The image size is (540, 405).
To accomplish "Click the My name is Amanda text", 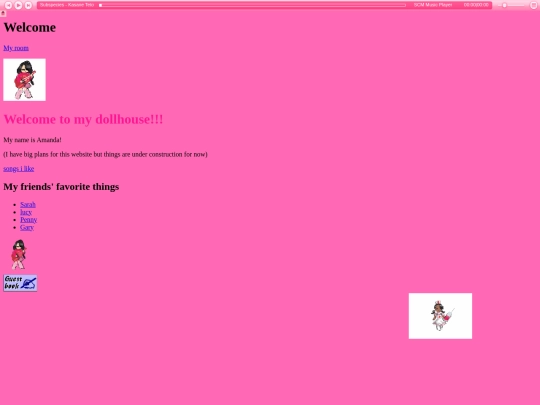I will coord(32,140).
